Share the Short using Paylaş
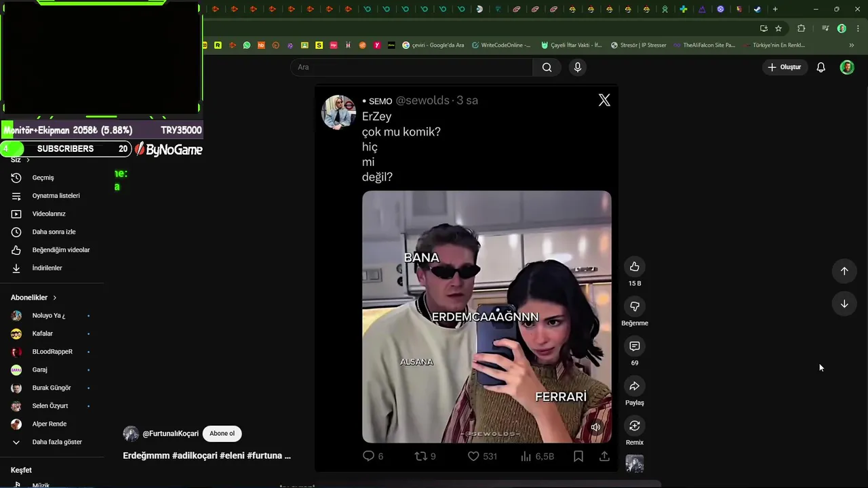 pyautogui.click(x=635, y=386)
